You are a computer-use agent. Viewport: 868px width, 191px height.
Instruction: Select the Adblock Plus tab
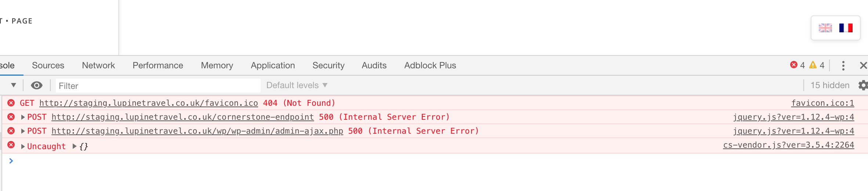point(430,65)
